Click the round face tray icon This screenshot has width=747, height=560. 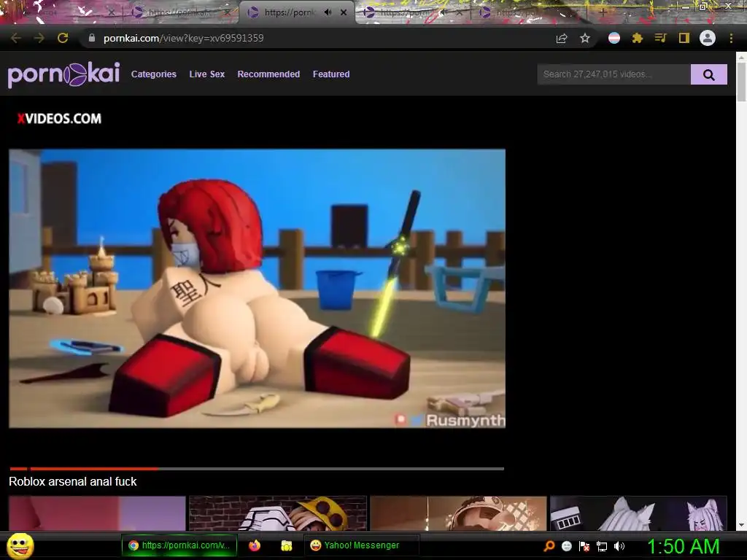coord(566,546)
